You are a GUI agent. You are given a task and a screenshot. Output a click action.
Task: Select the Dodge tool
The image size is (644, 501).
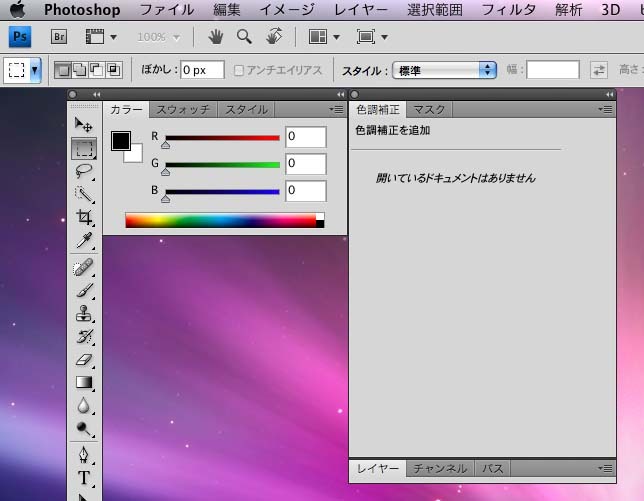click(84, 428)
